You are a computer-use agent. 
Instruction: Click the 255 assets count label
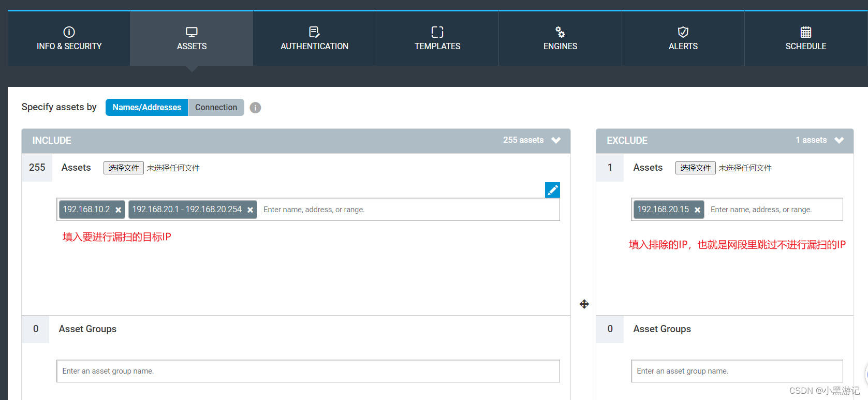pos(523,140)
